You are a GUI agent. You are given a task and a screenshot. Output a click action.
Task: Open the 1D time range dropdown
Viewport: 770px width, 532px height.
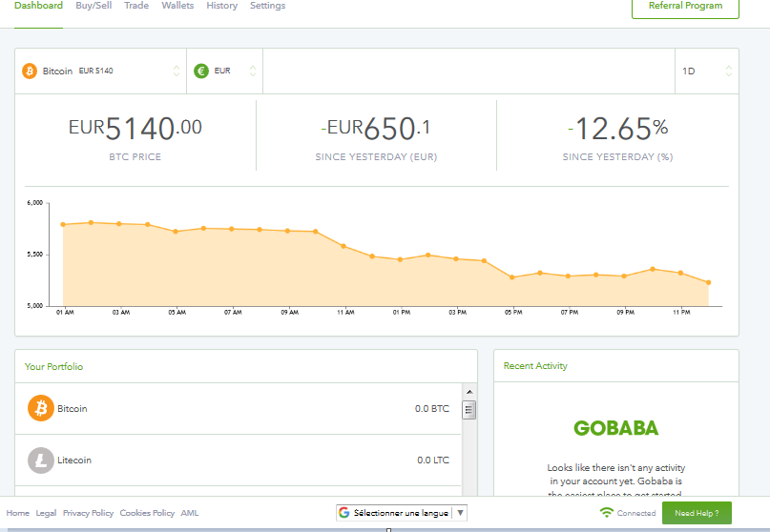coord(707,72)
